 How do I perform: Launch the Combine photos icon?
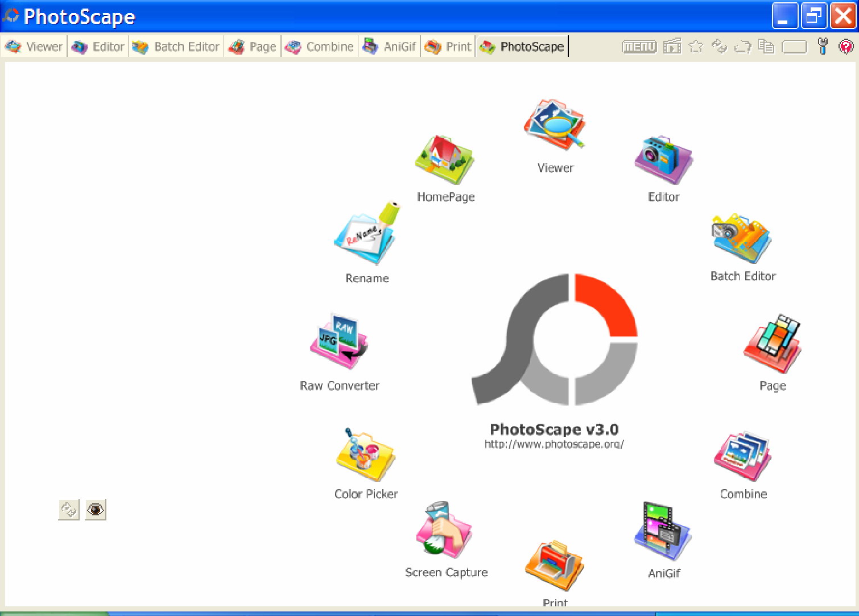pos(743,457)
